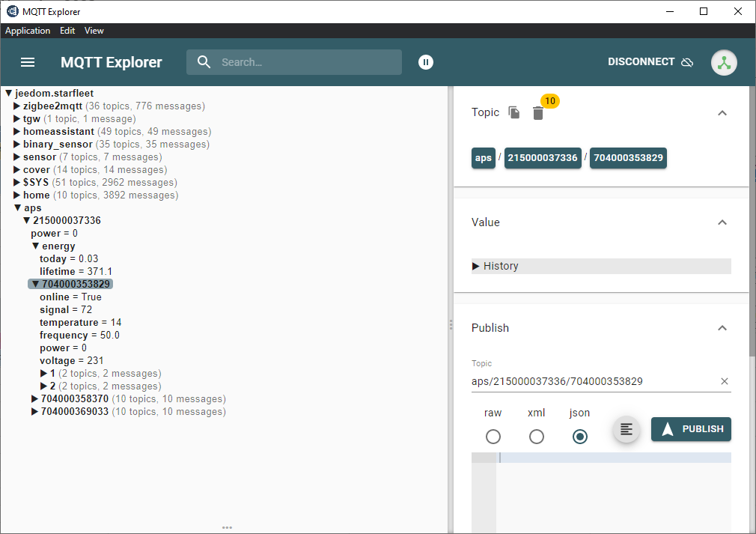This screenshot has width=756, height=534.
Task: Click the MQTT Explorer title bar app icon
Action: click(x=13, y=11)
